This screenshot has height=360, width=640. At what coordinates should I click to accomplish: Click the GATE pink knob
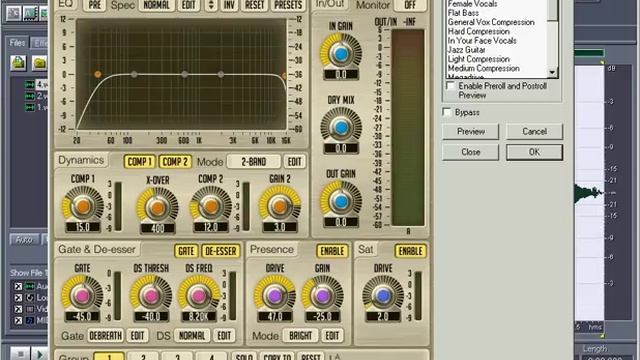82,296
